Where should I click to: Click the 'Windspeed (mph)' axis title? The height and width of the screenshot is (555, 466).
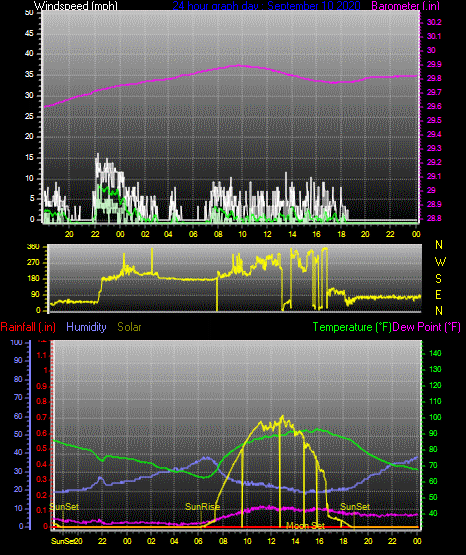75,5
